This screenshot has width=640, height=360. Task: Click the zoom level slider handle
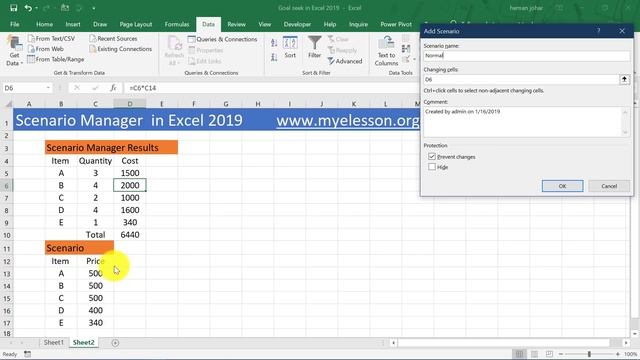coord(589,354)
